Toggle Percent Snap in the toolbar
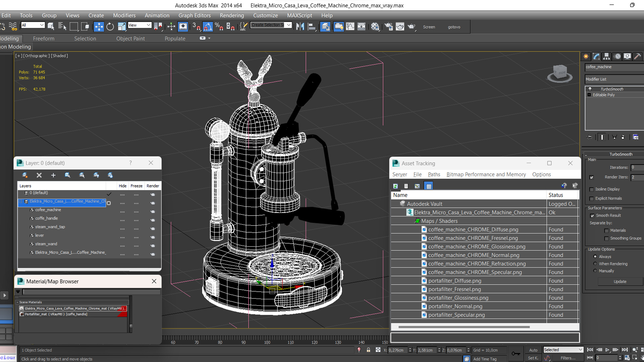This screenshot has height=362, width=644. coord(219,27)
